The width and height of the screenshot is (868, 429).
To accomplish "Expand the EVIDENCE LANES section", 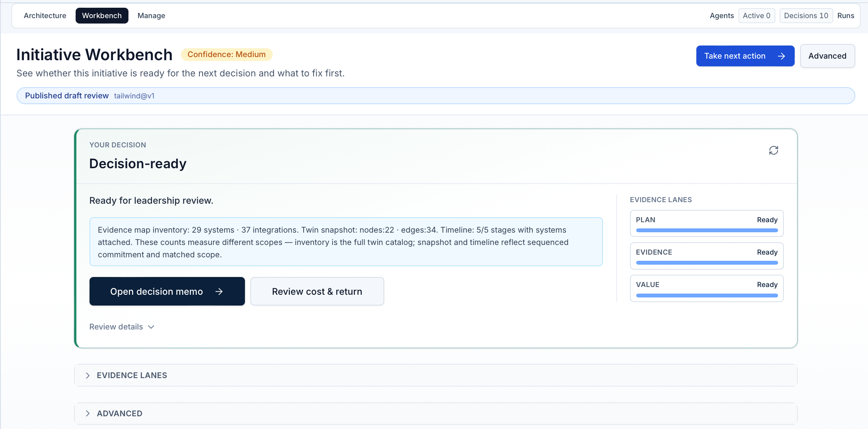I will [436, 375].
